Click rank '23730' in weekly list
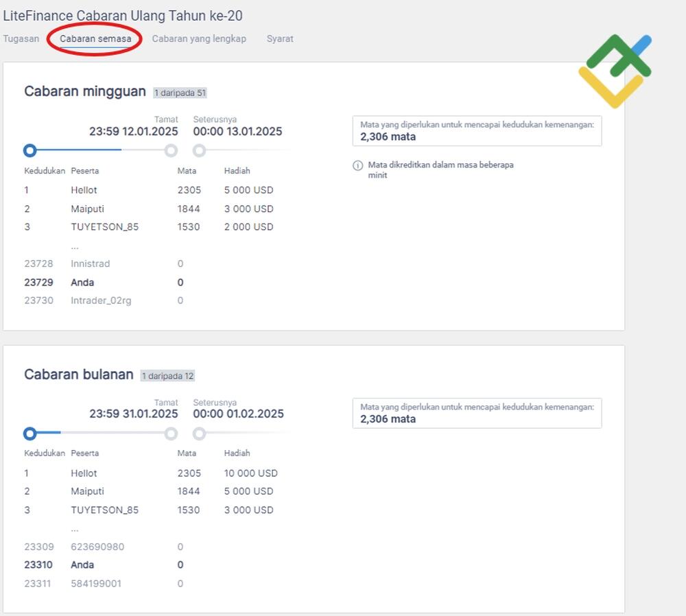The height and width of the screenshot is (616, 686). [x=38, y=300]
